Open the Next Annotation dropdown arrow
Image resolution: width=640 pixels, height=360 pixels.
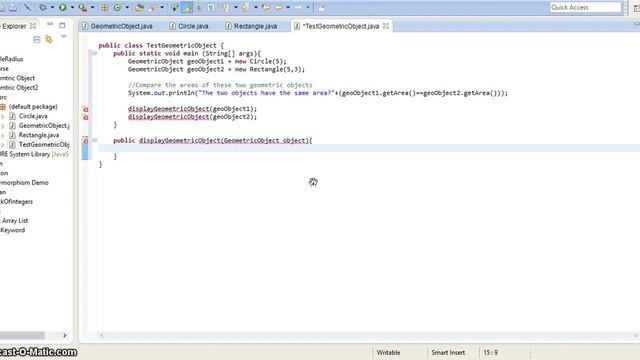[x=236, y=7]
